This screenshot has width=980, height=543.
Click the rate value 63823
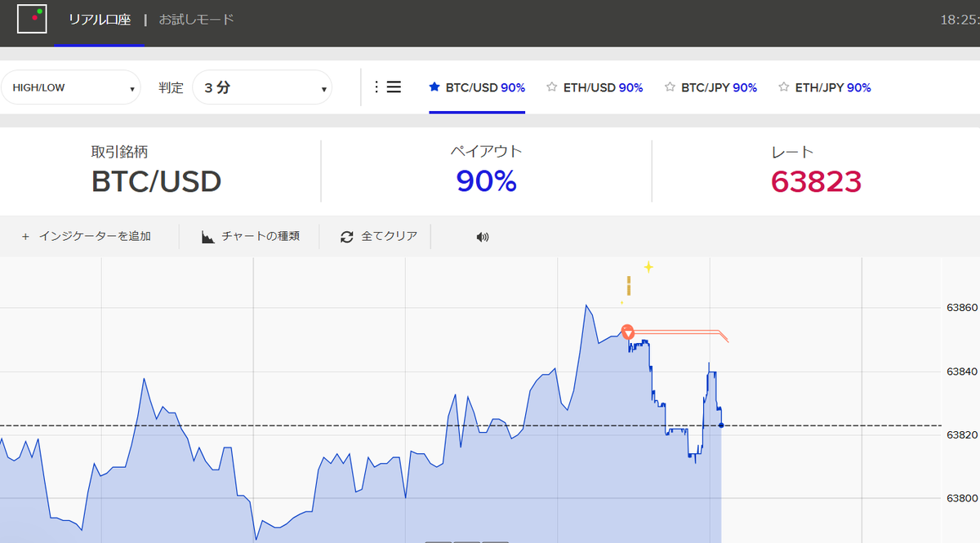(817, 181)
